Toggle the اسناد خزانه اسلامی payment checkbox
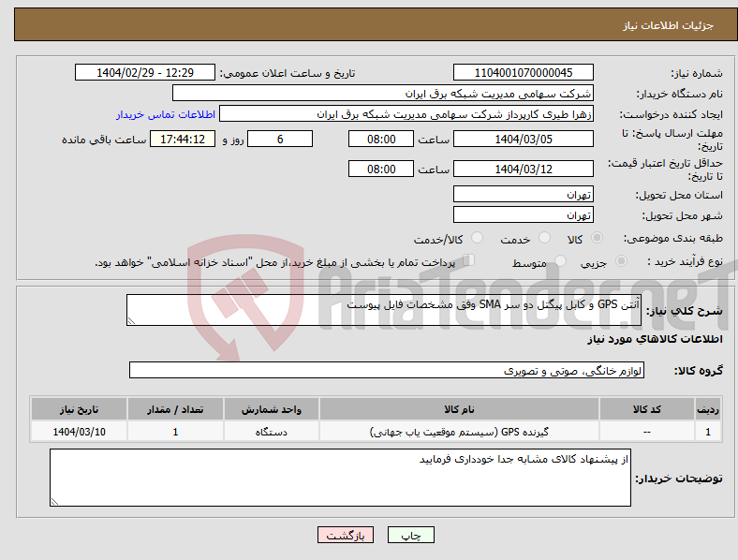 [x=469, y=260]
